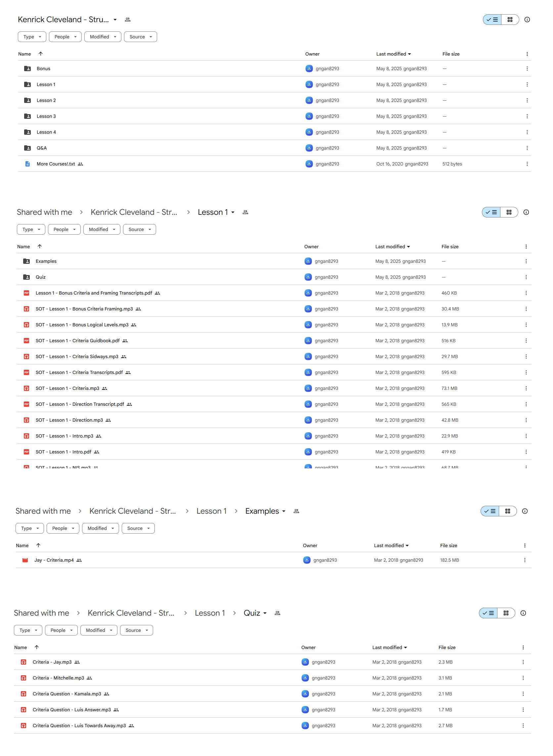Reverse name sort arrow in top folder panel
Screen dimensions: 553x756
point(40,54)
